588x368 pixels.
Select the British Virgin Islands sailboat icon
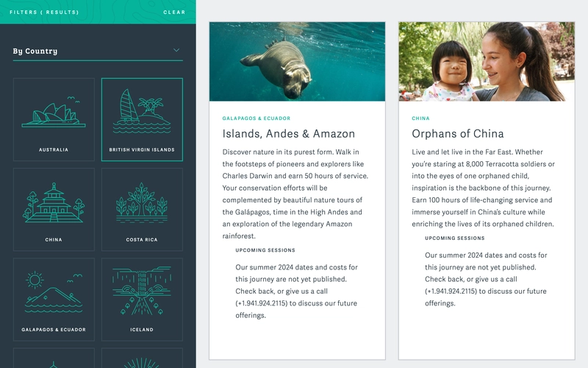point(142,111)
